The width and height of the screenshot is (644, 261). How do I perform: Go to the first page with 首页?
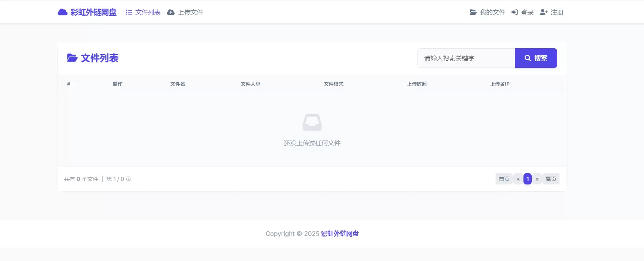tap(504, 179)
